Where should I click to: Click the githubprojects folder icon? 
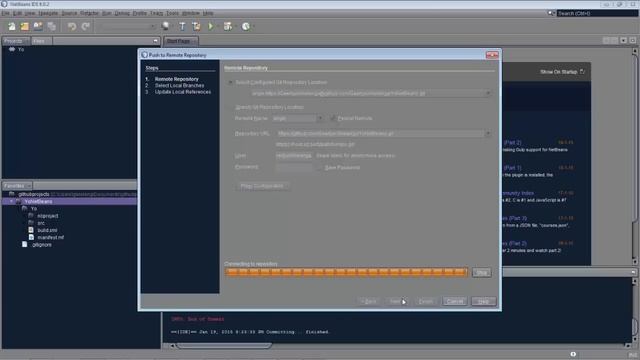[12, 194]
